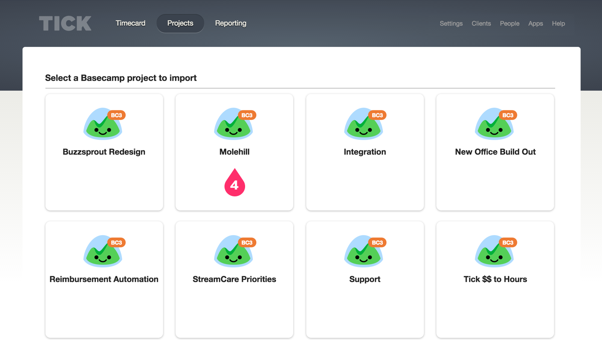Click the TICK logo

[65, 23]
